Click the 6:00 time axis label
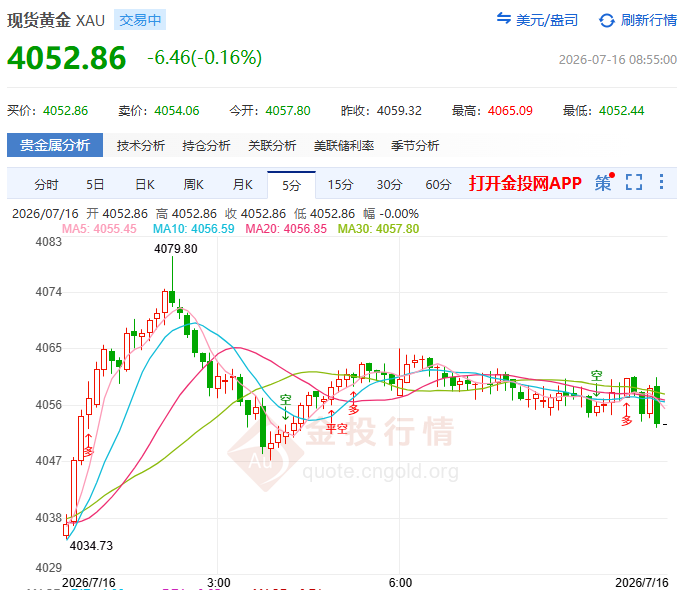 click(400, 583)
